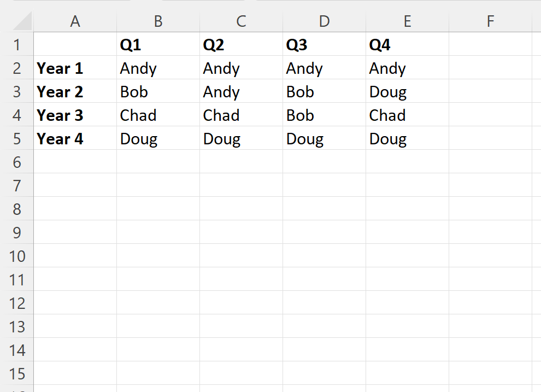Select column A header
541x392 pixels.
(75, 21)
